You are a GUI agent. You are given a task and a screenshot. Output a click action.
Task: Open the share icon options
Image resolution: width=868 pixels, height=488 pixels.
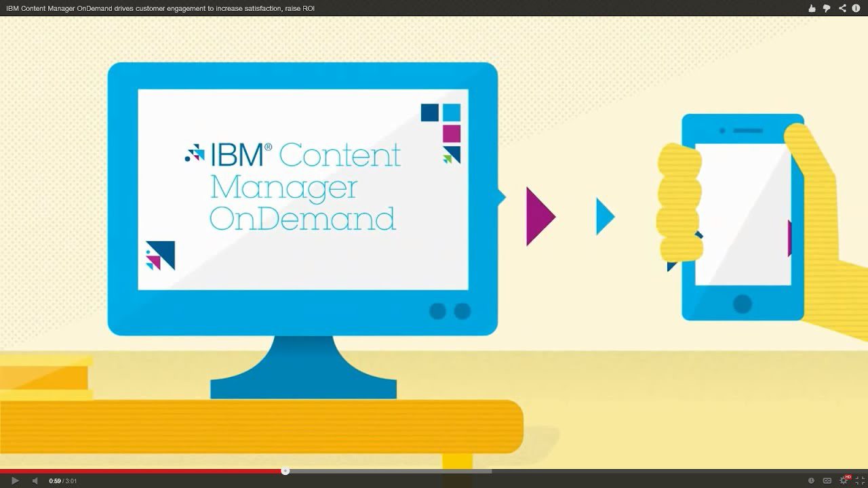pos(842,8)
